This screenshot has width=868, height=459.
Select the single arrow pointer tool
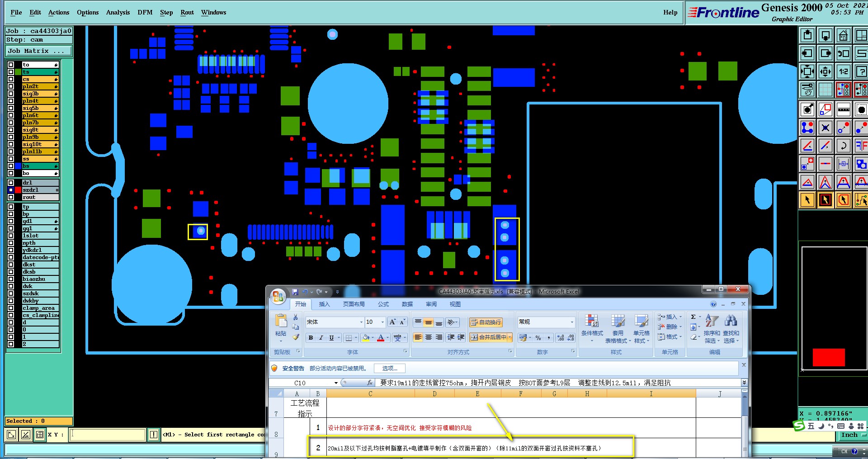click(x=807, y=200)
